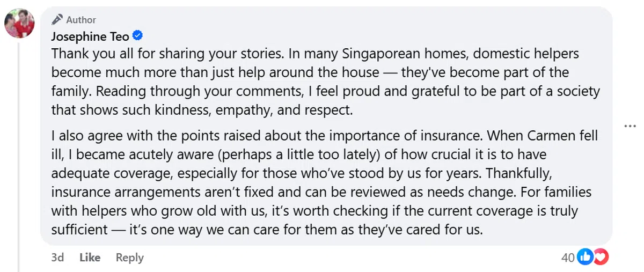Like the comment by Josephine Teo
The width and height of the screenshot is (644, 272).
coord(90,258)
